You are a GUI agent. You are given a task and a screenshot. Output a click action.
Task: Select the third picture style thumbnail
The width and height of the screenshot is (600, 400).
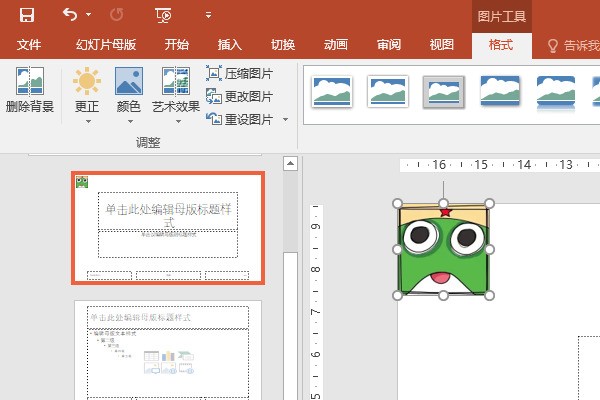(x=443, y=91)
